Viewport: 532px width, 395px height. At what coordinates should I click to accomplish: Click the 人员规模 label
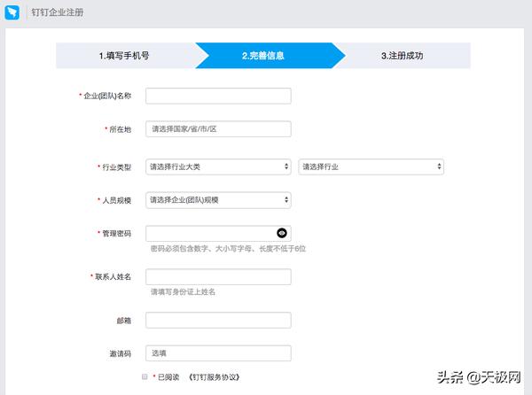tap(116, 200)
